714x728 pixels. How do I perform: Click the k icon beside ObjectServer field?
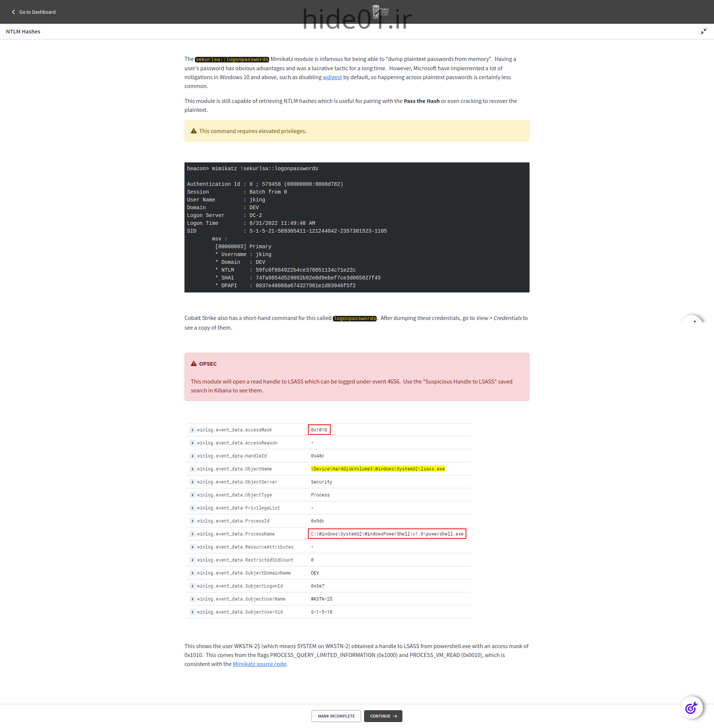tap(192, 482)
